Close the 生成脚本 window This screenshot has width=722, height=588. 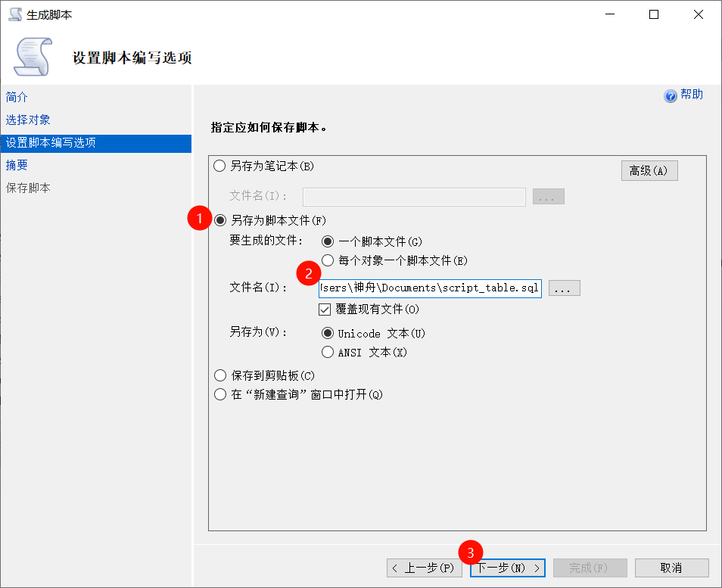[x=698, y=14]
